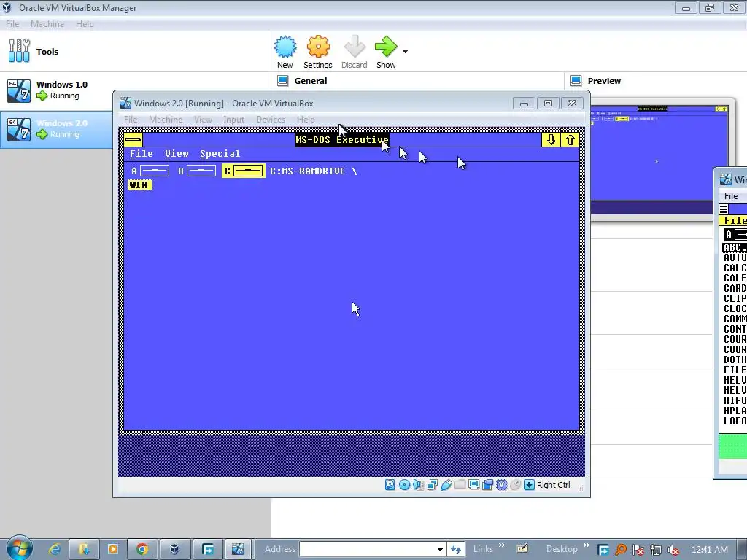
Task: Click MS-DOS Executive maximize up-arrow button
Action: point(570,139)
